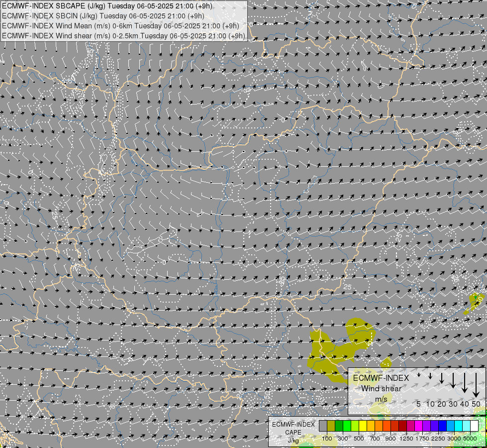Click the "Wind shear" legend heading

click(x=381, y=389)
